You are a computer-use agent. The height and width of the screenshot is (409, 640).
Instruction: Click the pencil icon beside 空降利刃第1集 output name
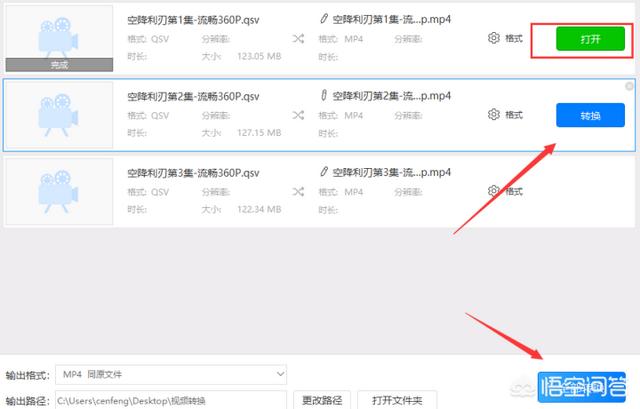click(x=324, y=18)
